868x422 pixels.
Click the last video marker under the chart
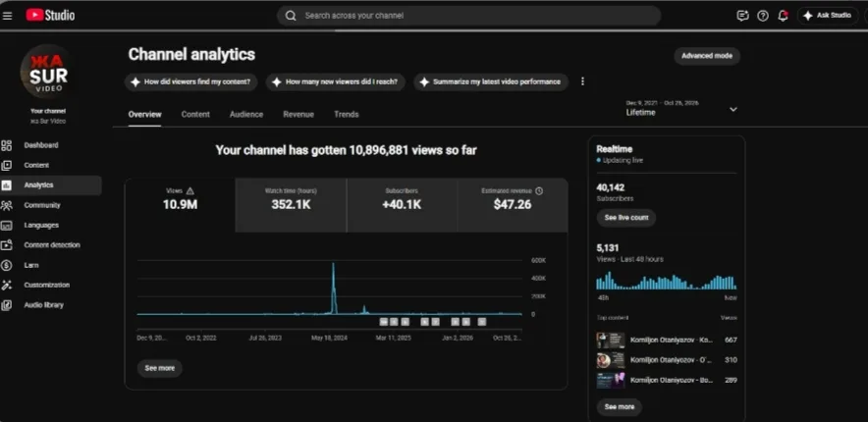481,321
